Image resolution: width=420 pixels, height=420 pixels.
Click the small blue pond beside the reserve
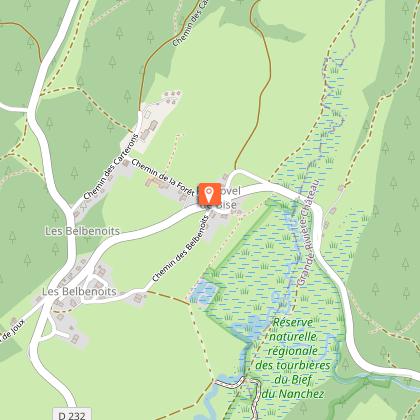pyautogui.click(x=203, y=291)
